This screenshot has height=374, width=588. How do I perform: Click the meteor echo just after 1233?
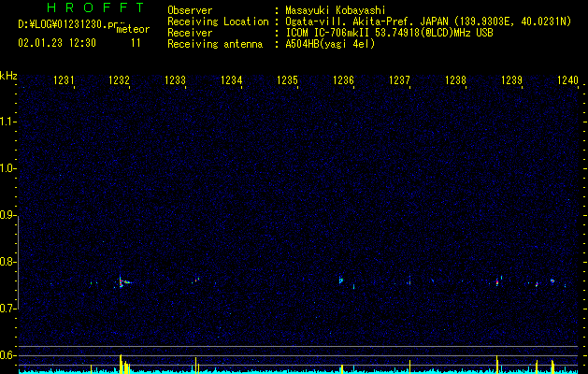tap(197, 280)
